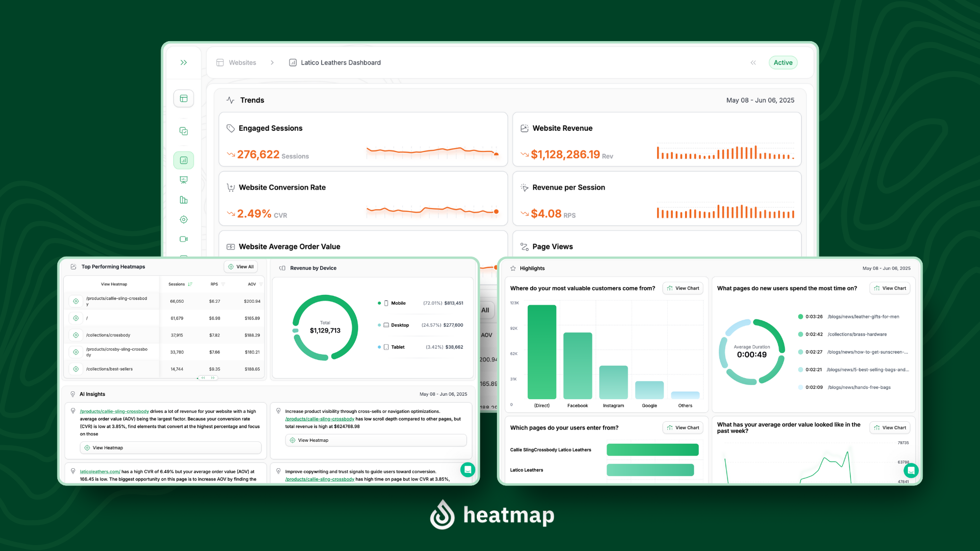Viewport: 980px width, 551px height.
Task: Click the (Direct) bar in customers chart
Action: (x=541, y=352)
